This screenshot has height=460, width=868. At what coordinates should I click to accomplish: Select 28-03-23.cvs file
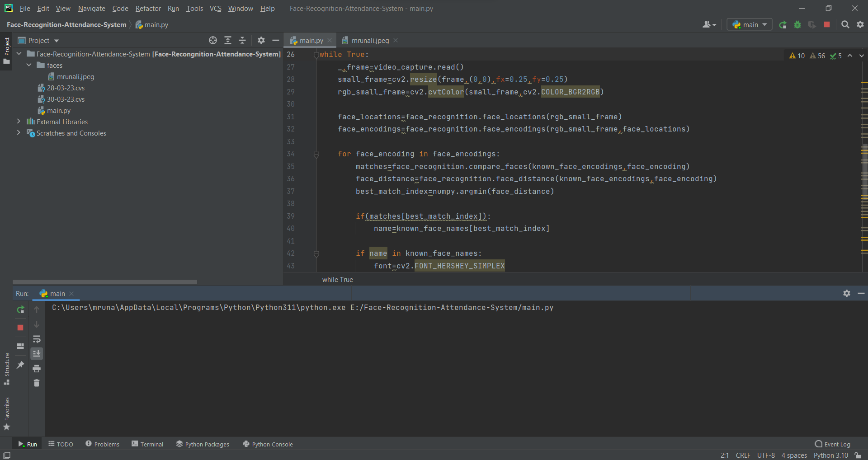click(x=61, y=88)
